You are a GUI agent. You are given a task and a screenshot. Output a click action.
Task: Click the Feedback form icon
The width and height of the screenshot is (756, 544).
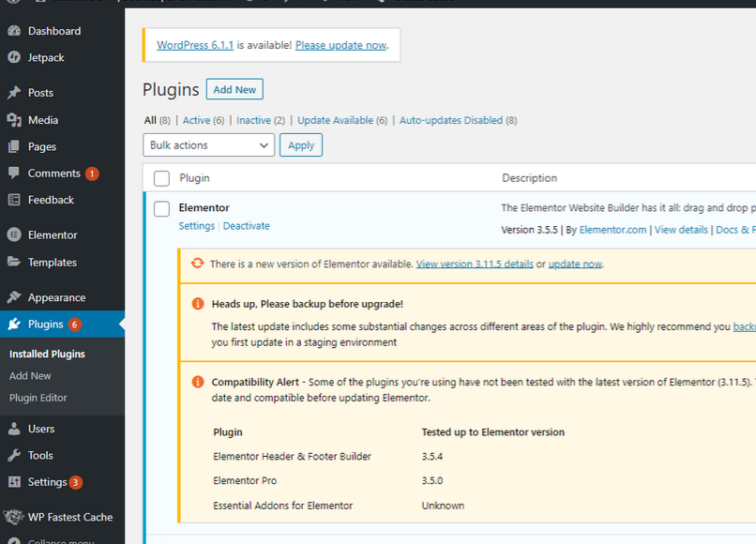point(14,200)
